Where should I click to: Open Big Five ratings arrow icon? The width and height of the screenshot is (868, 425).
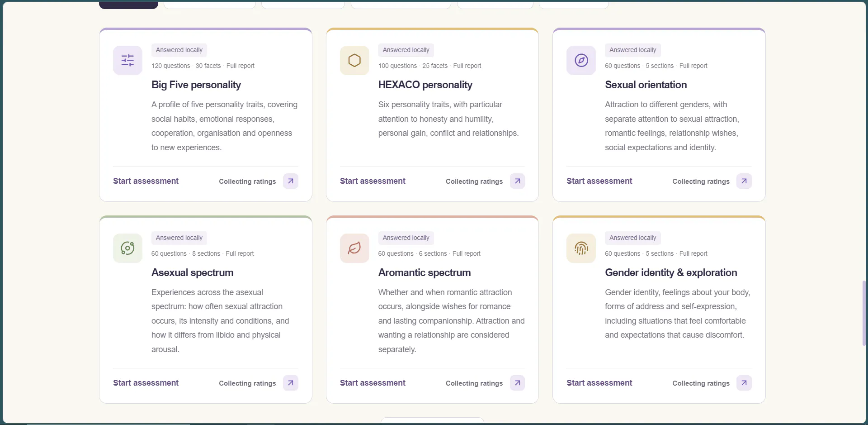[x=291, y=181]
